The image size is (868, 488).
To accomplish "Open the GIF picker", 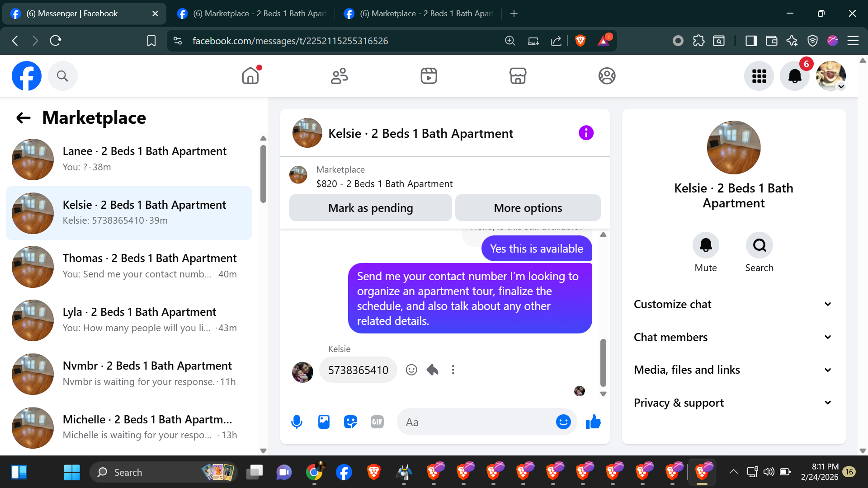I will click(x=377, y=422).
